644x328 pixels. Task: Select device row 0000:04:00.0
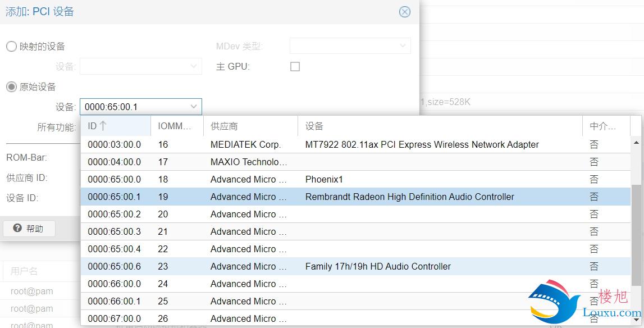[x=355, y=162]
